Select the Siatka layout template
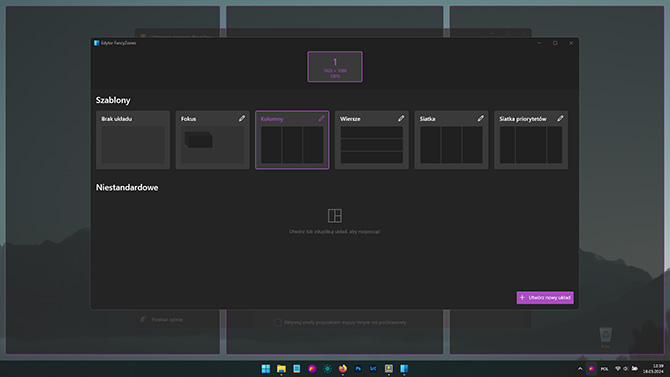 451,140
